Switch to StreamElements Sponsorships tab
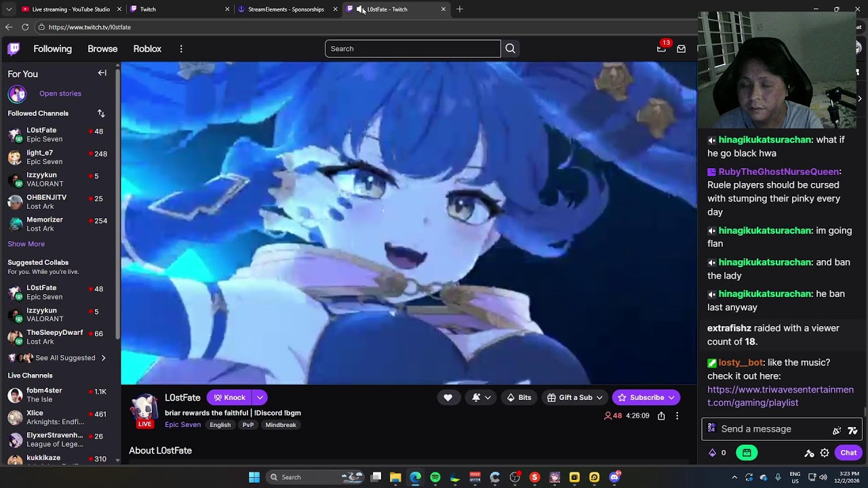The height and width of the screenshot is (488, 868). pyautogui.click(x=286, y=9)
